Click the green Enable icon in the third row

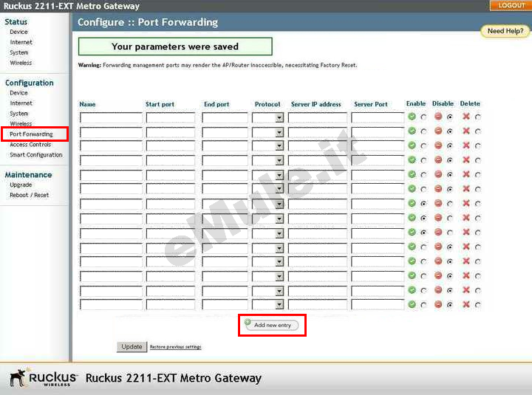click(412, 145)
